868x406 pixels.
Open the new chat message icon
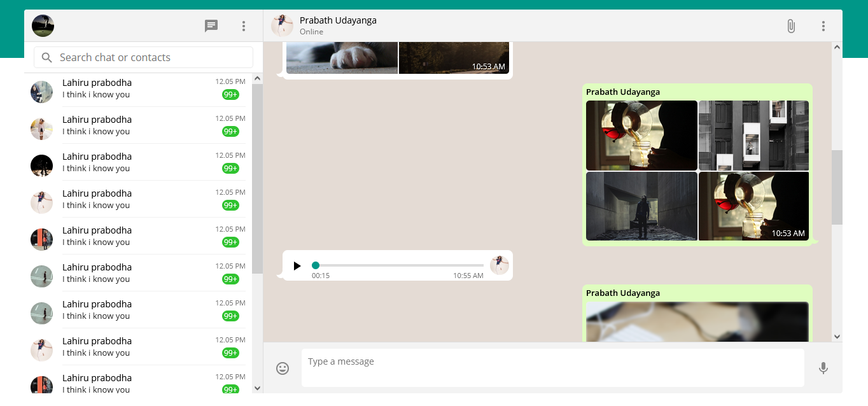[211, 26]
